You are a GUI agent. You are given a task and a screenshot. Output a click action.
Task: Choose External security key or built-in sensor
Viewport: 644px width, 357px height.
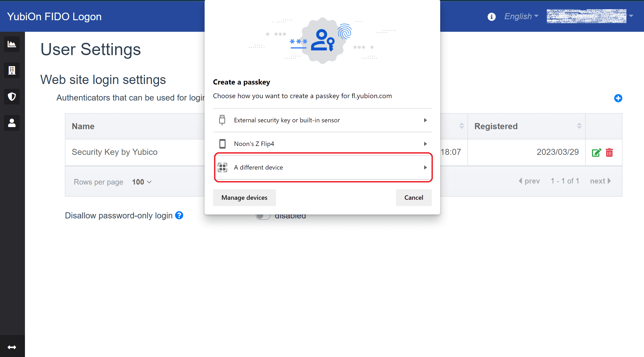pyautogui.click(x=322, y=120)
